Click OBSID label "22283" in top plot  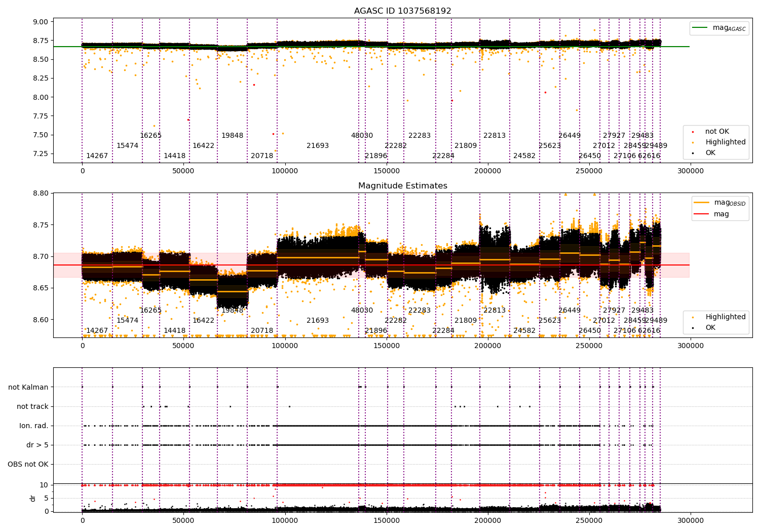pos(420,136)
